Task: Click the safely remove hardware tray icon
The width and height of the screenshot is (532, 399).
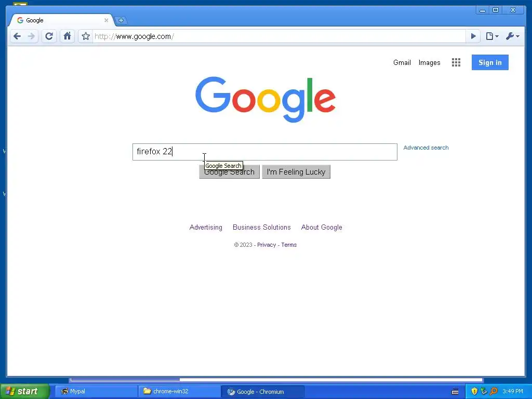Action: pyautogui.click(x=484, y=391)
